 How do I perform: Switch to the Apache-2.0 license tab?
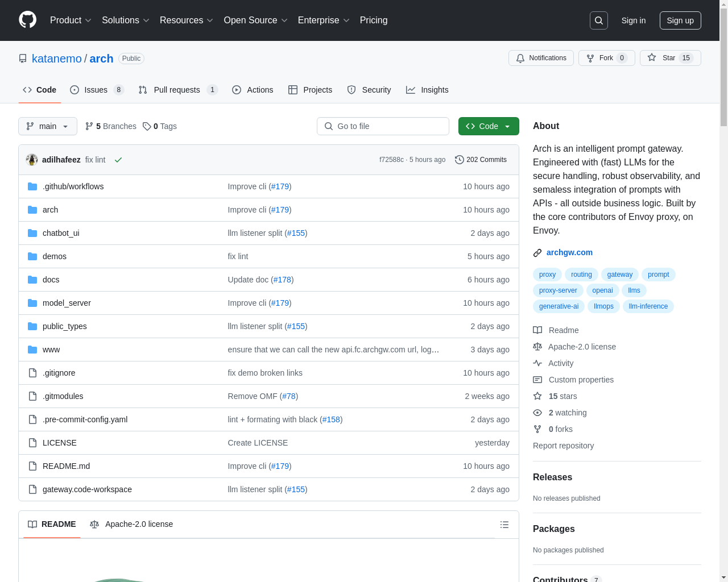click(131, 524)
